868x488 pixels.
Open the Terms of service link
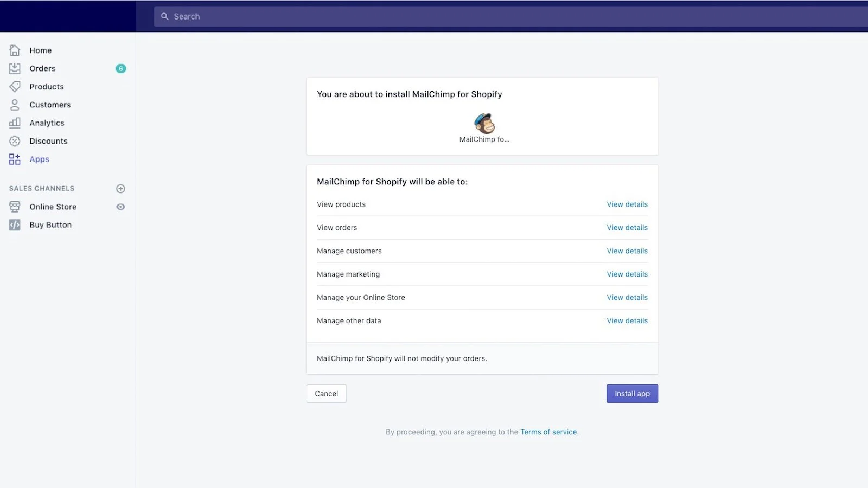pos(548,432)
